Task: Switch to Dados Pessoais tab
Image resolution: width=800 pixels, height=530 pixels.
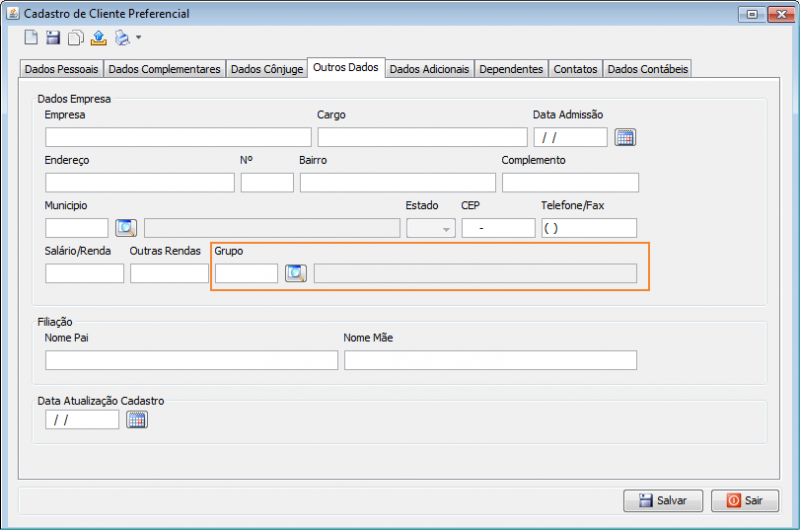Action: [x=61, y=69]
